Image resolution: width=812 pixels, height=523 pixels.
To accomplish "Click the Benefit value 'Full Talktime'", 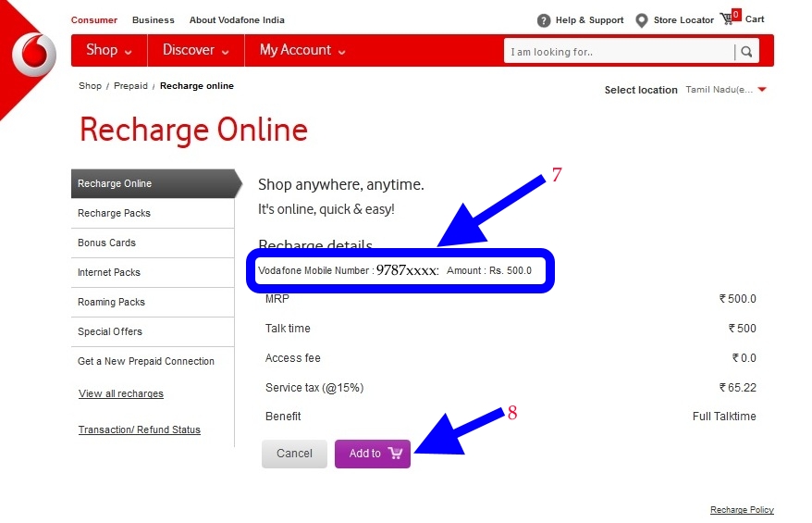I will click(x=724, y=417).
